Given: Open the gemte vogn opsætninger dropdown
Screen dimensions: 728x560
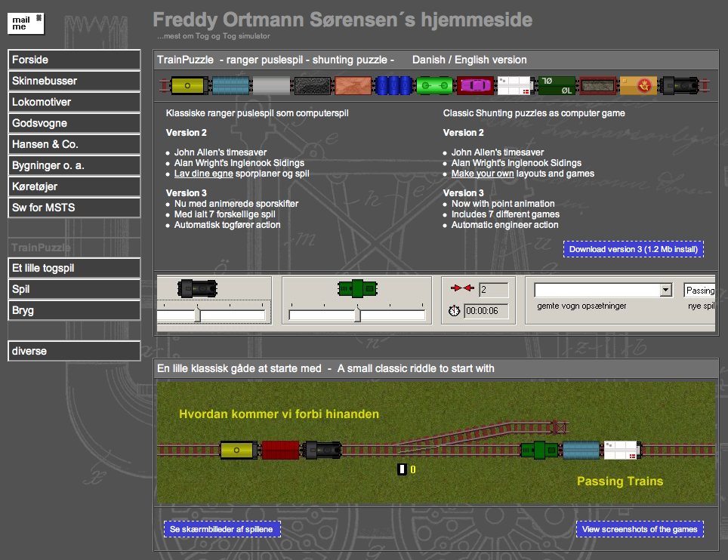Looking at the screenshot, I should tap(665, 291).
